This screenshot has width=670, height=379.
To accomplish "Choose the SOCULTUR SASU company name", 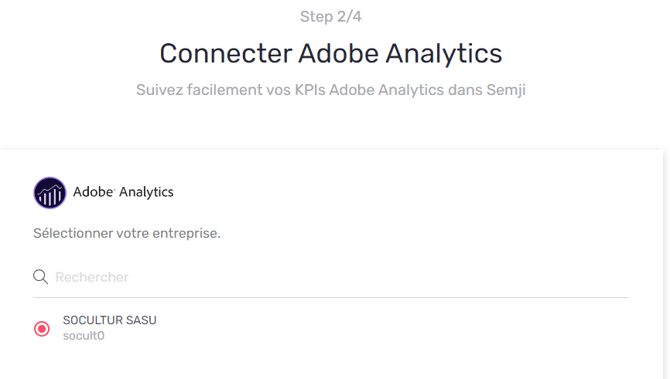I will coord(109,320).
